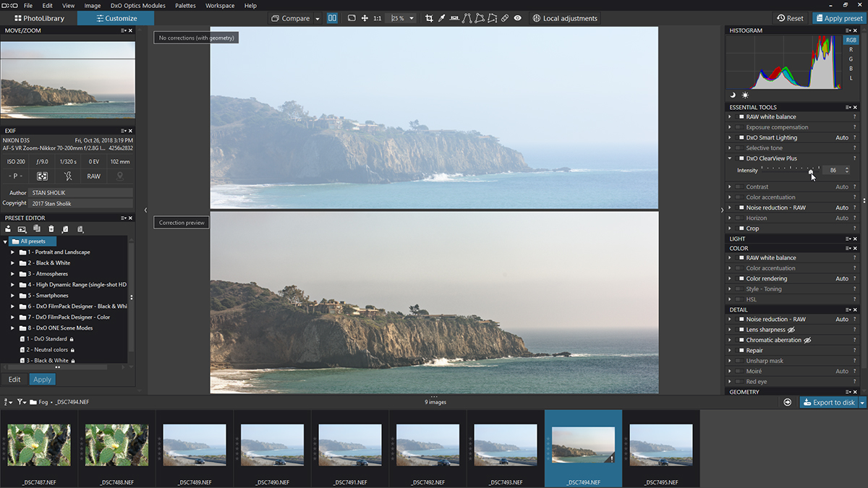Open filter funnel icon in image browser
The height and width of the screenshot is (488, 868).
[x=22, y=402]
